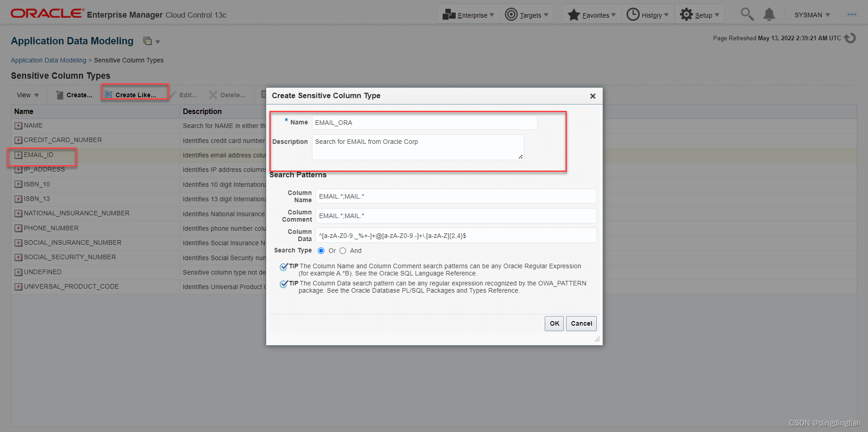Click the icon beside PHONE_NUMBER row
The image size is (868, 432).
(x=18, y=228)
